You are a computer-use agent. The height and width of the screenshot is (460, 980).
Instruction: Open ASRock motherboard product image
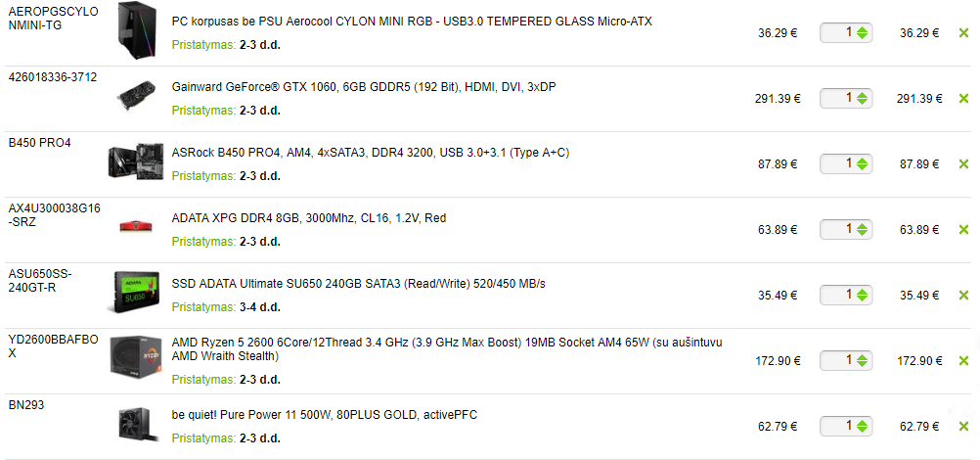click(x=136, y=162)
